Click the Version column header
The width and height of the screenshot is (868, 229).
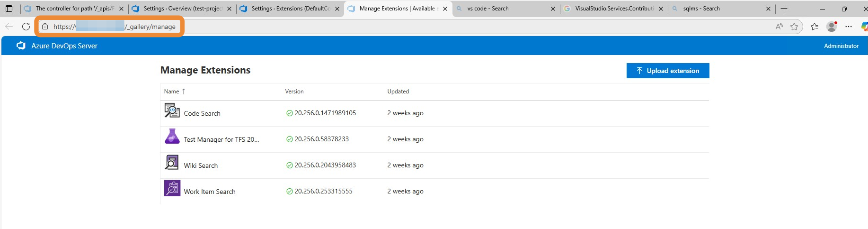(294, 92)
